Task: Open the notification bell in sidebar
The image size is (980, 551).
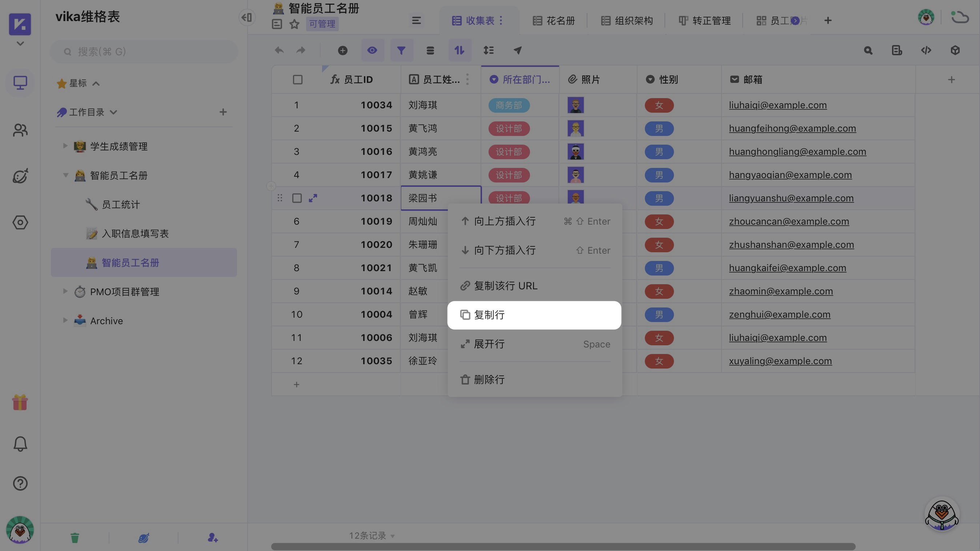Action: click(20, 443)
